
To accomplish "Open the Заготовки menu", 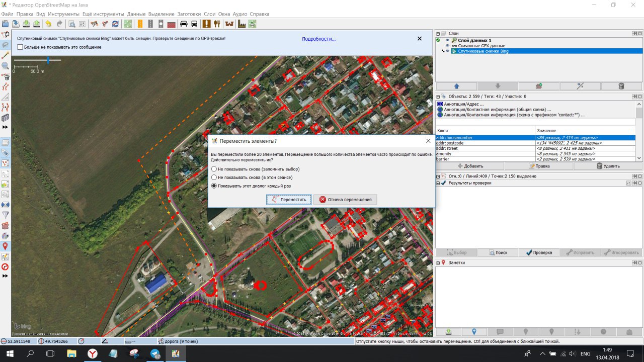I will click(x=189, y=14).
